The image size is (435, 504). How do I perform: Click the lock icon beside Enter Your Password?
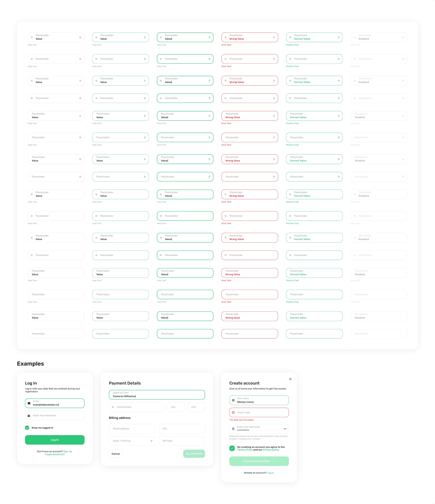(29, 415)
